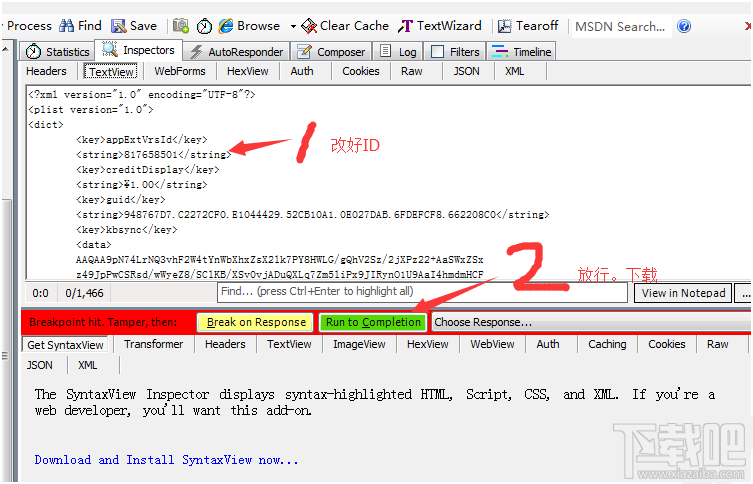Open the request Cookies inspector tab
753x484 pixels.
click(361, 71)
